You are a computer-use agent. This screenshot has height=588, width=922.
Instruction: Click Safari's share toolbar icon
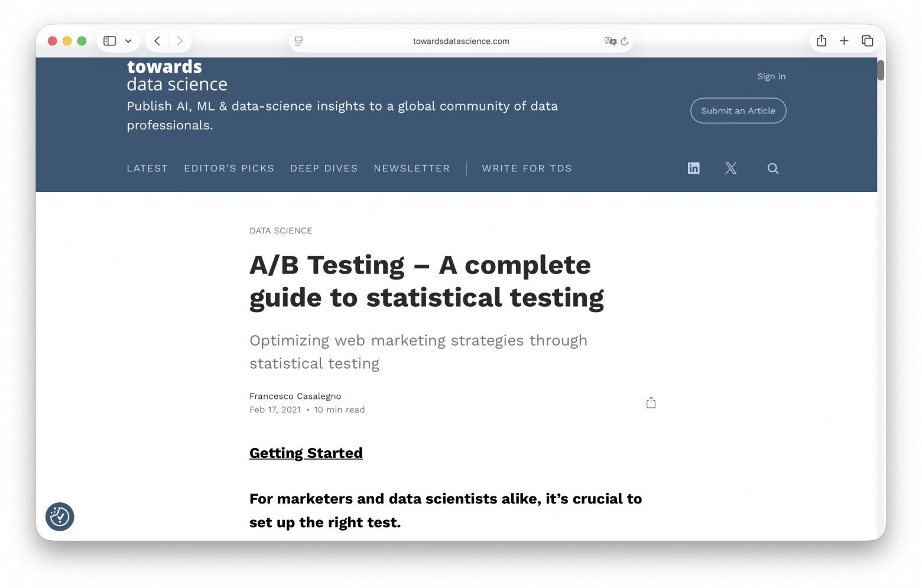[821, 41]
